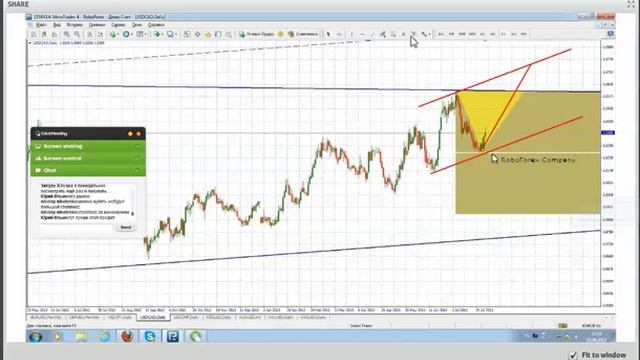The height and width of the screenshot is (360, 640).
Task: Open the Arrows tool dropdown
Action: 426,34
